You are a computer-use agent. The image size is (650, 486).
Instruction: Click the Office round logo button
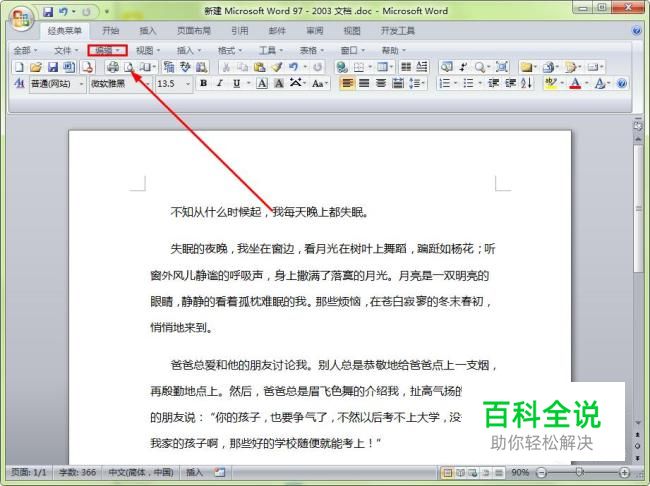22,19
